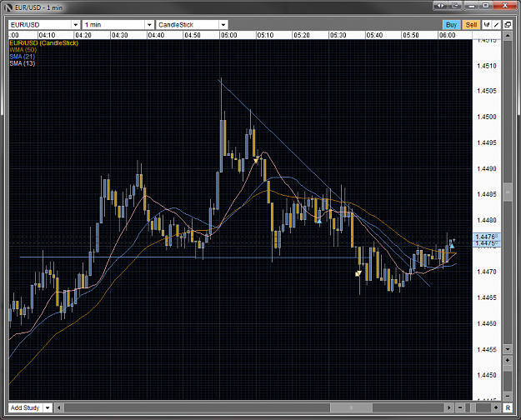Click the 05:00 time axis label

point(229,35)
